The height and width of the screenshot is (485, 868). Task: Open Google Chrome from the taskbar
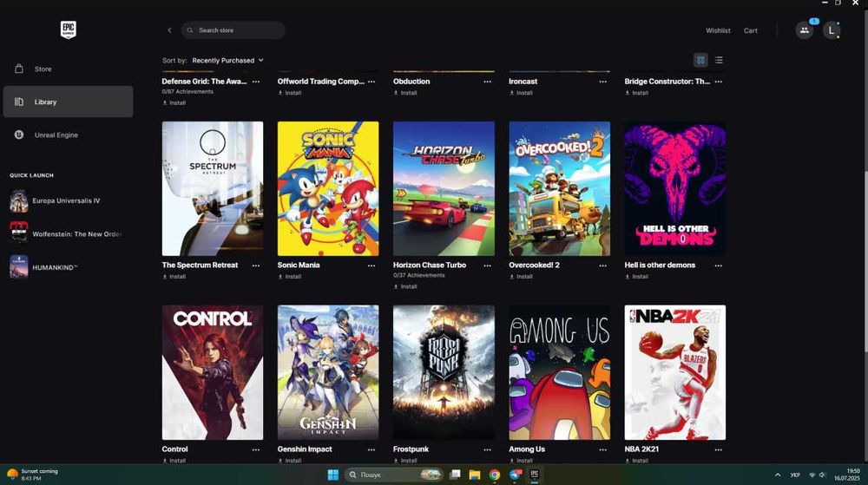[495, 475]
